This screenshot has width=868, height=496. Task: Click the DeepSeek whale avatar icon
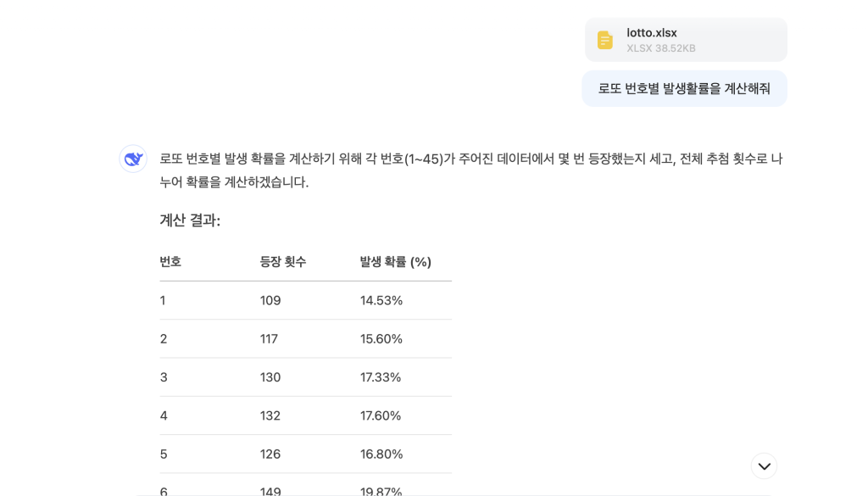pos(133,159)
